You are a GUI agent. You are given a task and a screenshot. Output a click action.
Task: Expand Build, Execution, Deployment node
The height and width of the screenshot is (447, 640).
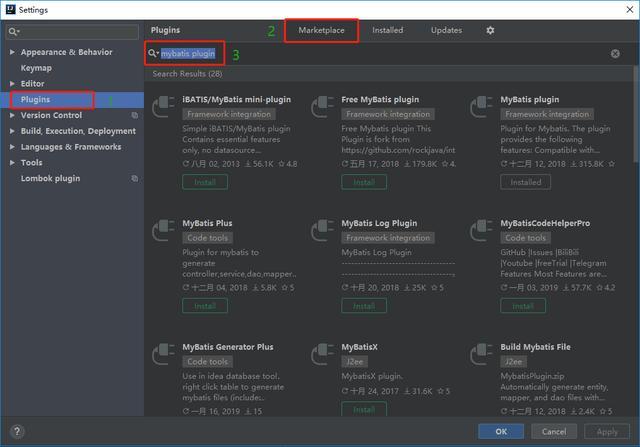click(x=12, y=131)
